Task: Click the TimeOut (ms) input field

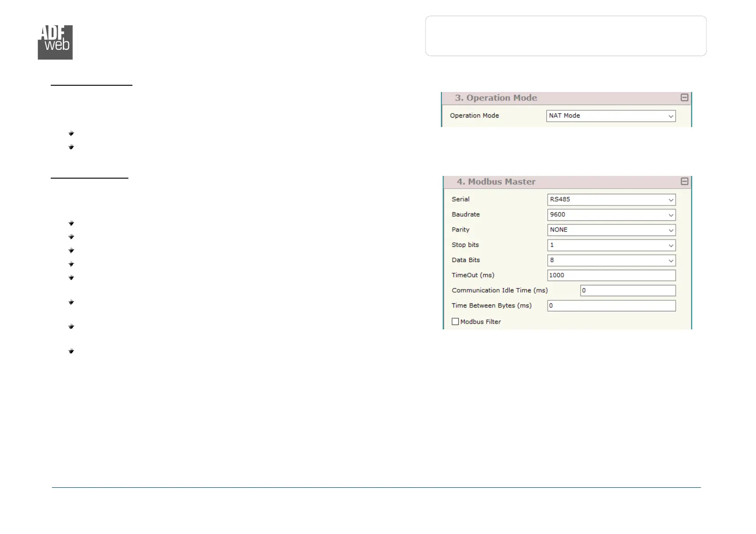Action: click(x=611, y=276)
